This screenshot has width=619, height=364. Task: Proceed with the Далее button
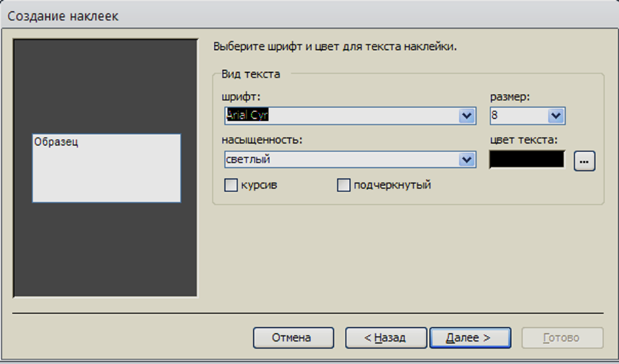(469, 338)
